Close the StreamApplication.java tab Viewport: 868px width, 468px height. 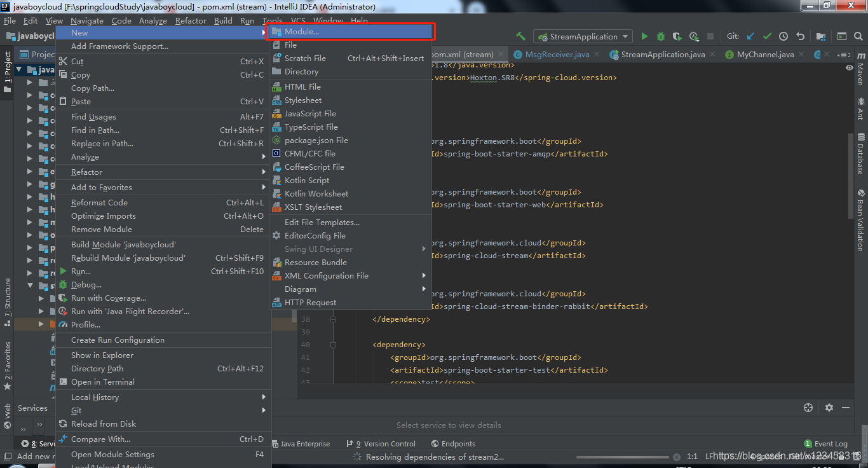(714, 55)
